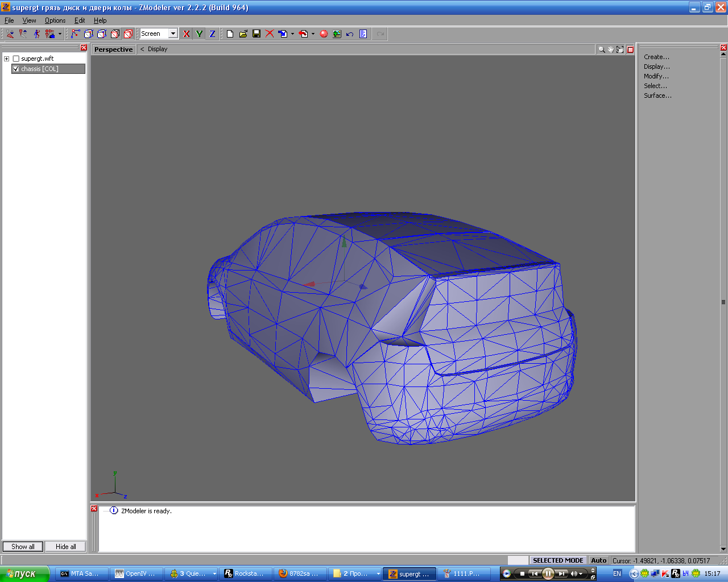Select the viewport pan hand tool
Image resolution: width=728 pixels, height=582 pixels.
click(x=611, y=49)
